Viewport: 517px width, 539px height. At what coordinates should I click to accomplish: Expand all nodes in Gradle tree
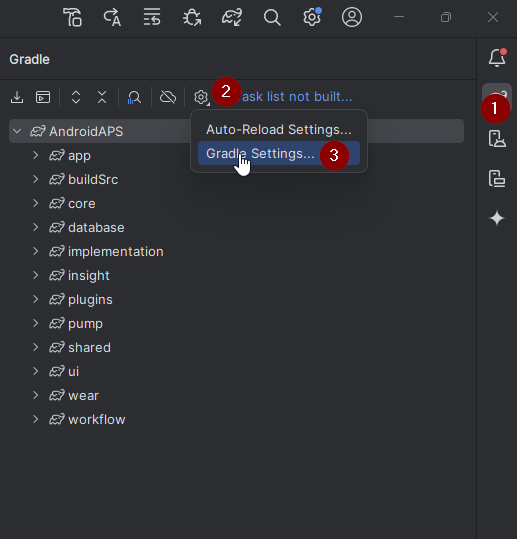pyautogui.click(x=76, y=97)
